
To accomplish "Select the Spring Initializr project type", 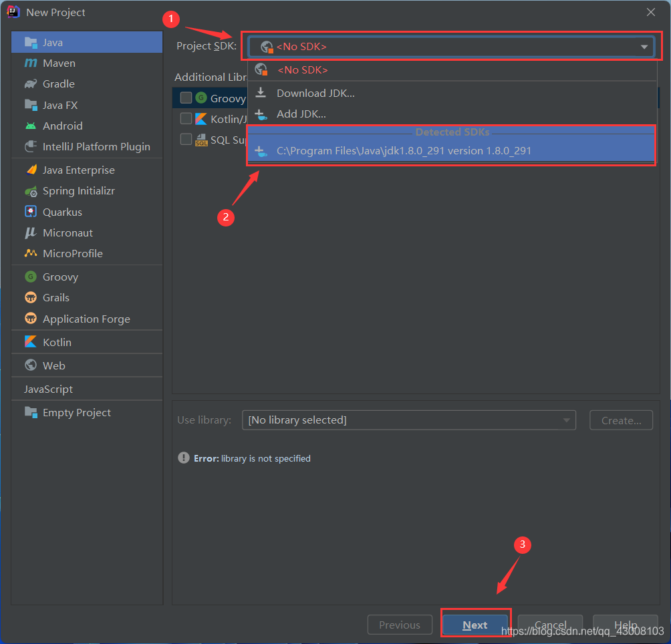I will (87, 191).
